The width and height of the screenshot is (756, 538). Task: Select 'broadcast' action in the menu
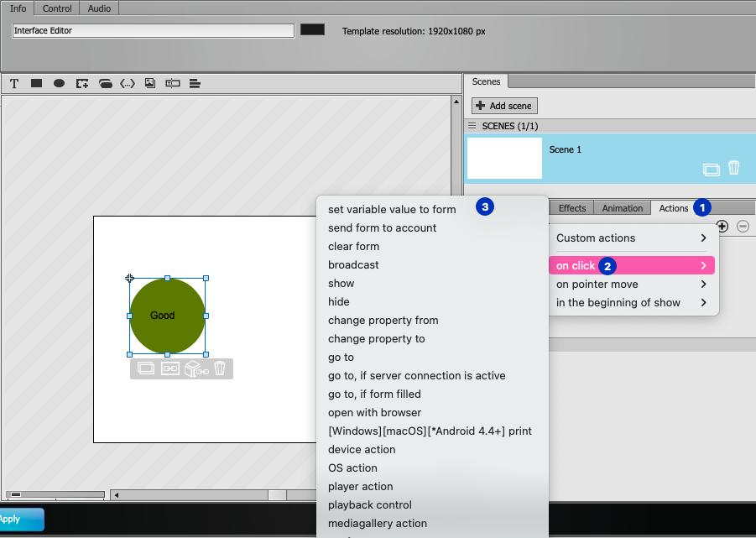(x=353, y=264)
